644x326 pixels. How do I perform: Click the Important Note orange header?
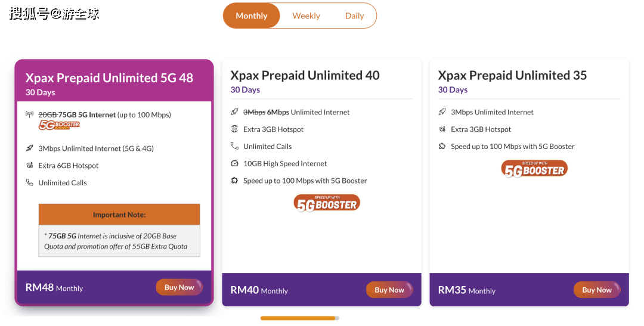(119, 215)
